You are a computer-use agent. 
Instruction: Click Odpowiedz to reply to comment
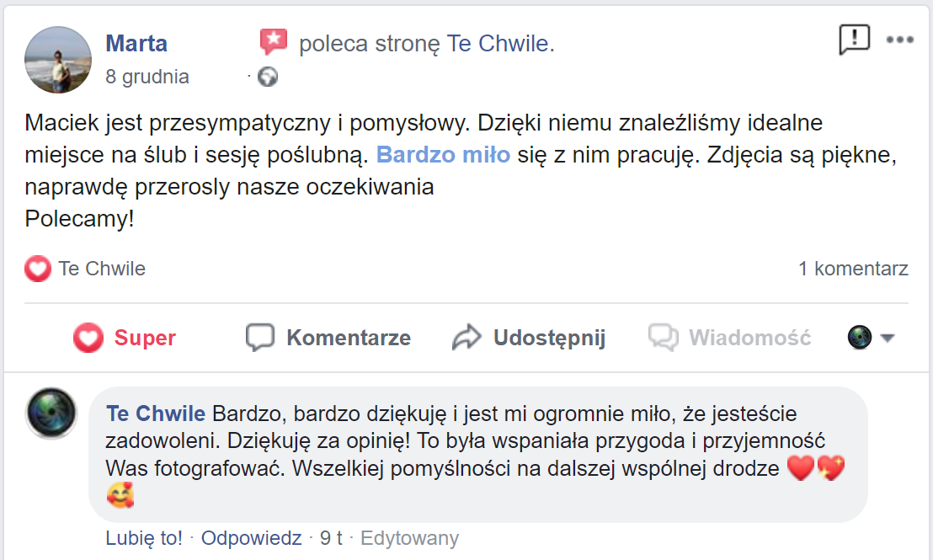pos(251,538)
